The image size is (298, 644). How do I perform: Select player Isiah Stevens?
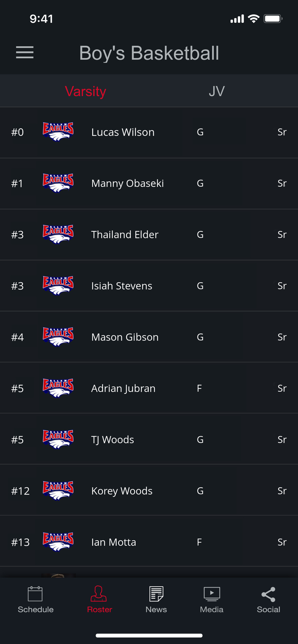149,286
